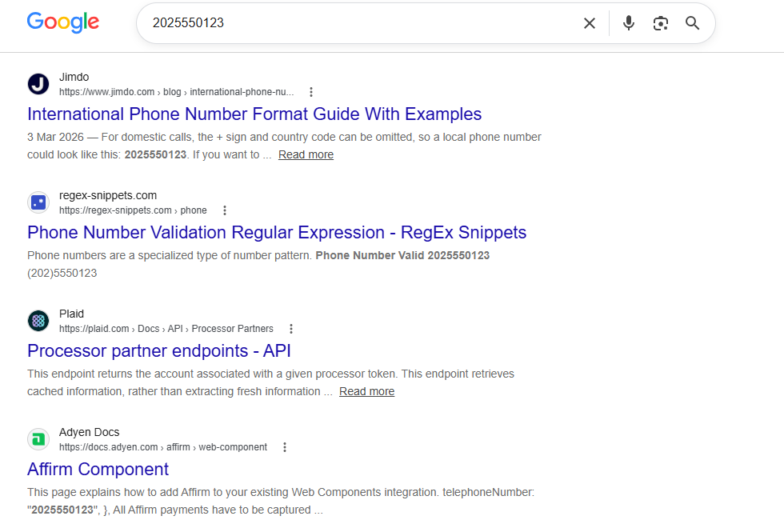Open the Affirm Component result
This screenshot has width=784, height=532.
98,470
